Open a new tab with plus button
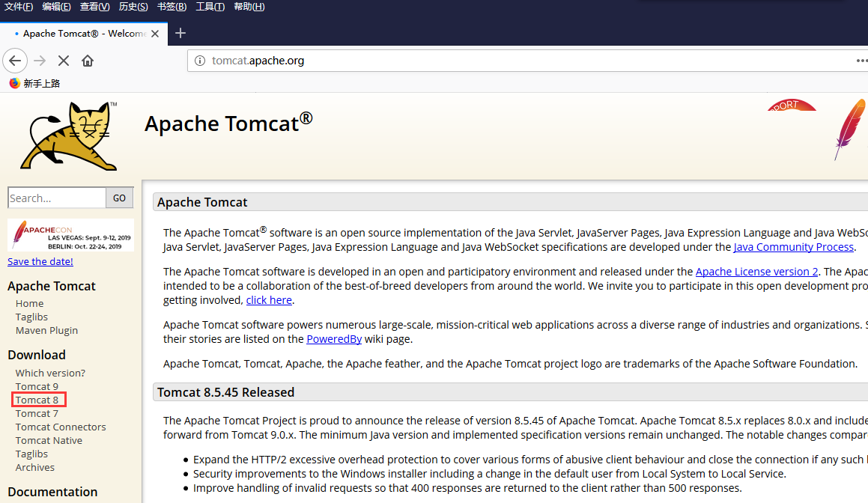868x503 pixels. click(x=180, y=33)
